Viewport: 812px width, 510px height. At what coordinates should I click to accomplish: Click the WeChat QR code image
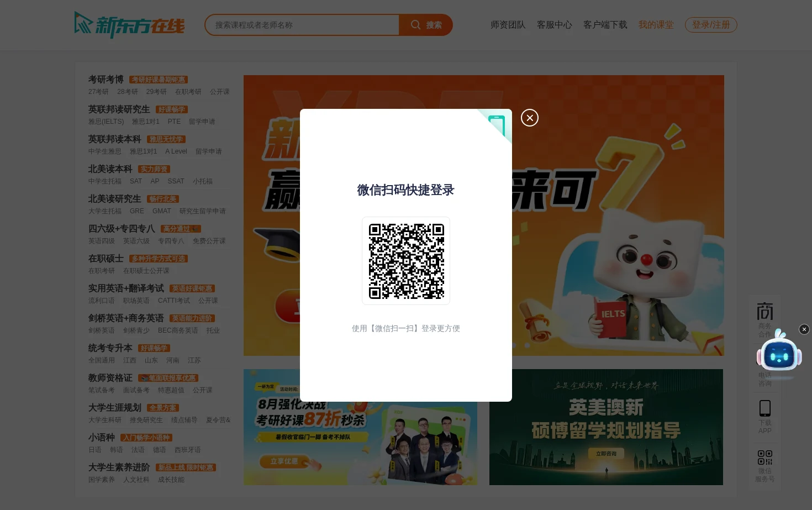click(406, 261)
